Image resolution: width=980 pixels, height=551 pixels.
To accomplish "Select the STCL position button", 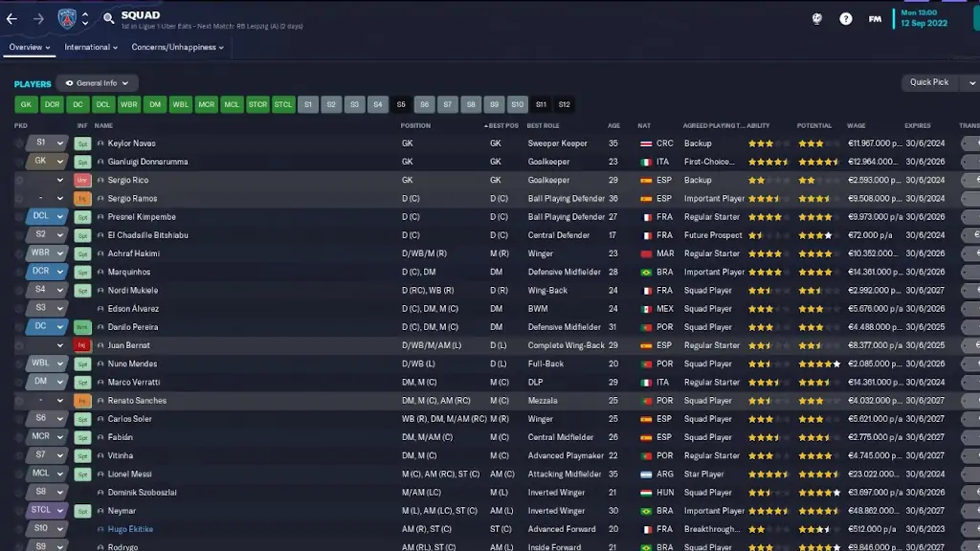I will tap(283, 104).
